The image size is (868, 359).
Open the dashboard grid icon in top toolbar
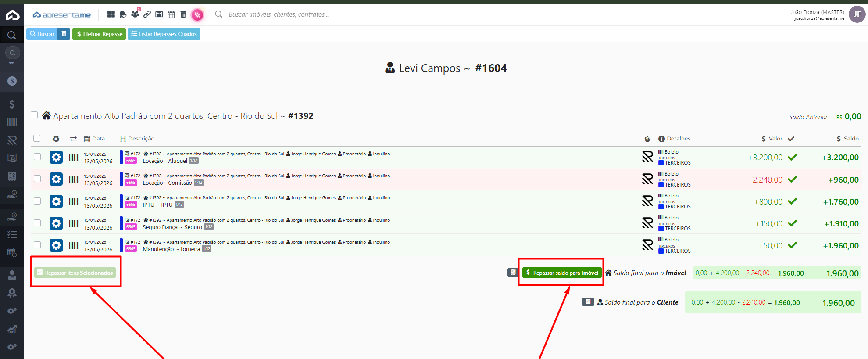(111, 14)
